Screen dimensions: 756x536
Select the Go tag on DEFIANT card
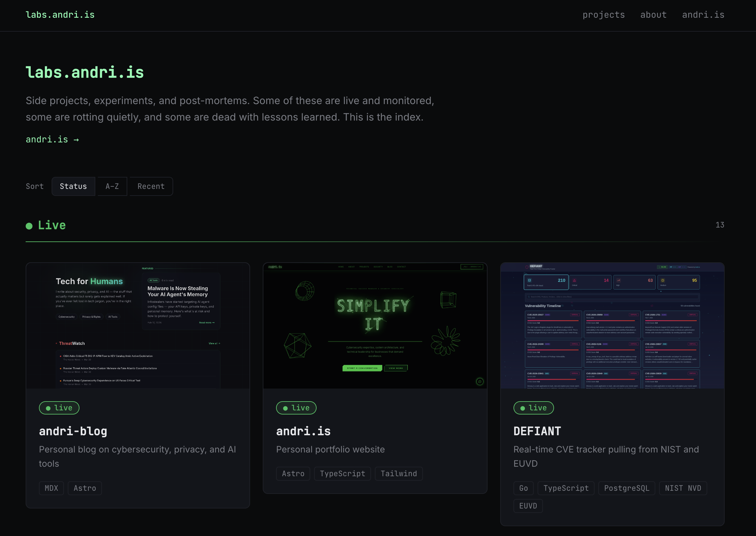click(524, 488)
